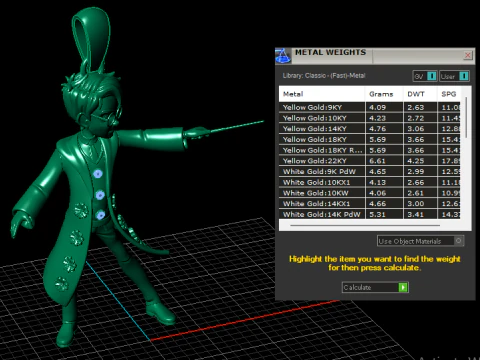Click grams value 5.31
480x360 pixels.
coord(377,214)
